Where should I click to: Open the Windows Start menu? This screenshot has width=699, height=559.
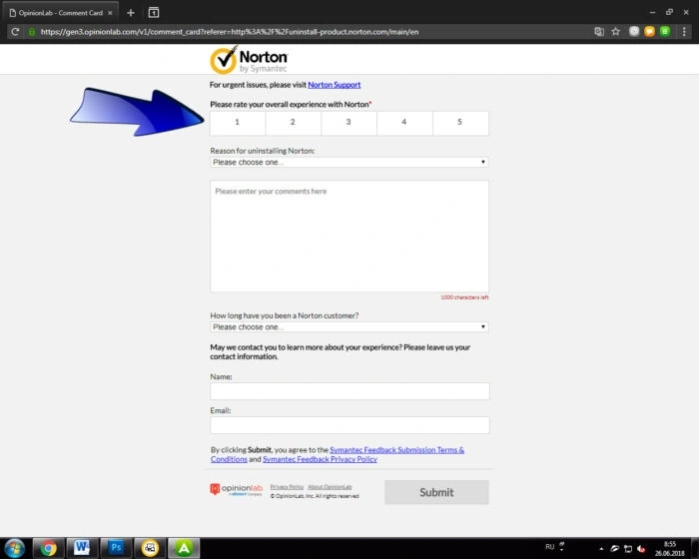pyautogui.click(x=15, y=548)
